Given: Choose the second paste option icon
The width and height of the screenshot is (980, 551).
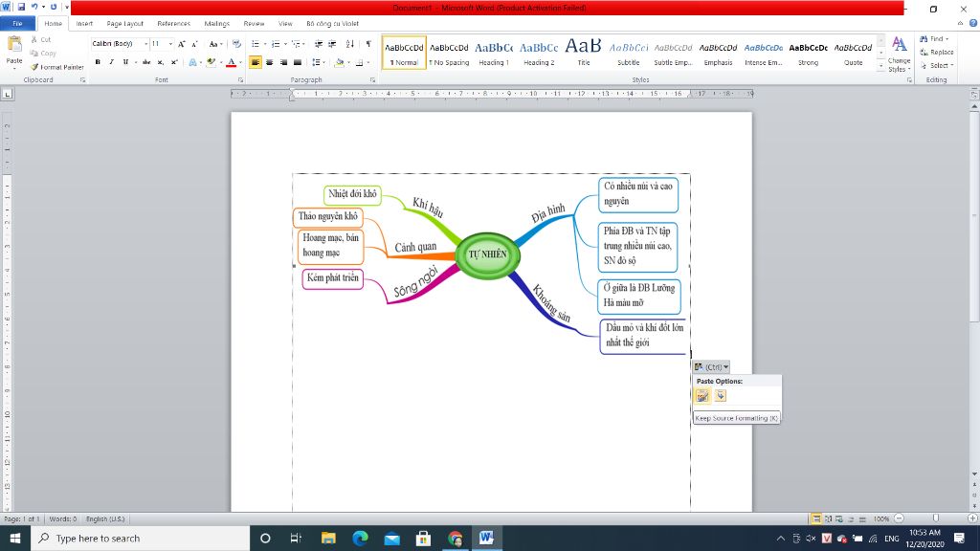Looking at the screenshot, I should point(720,395).
